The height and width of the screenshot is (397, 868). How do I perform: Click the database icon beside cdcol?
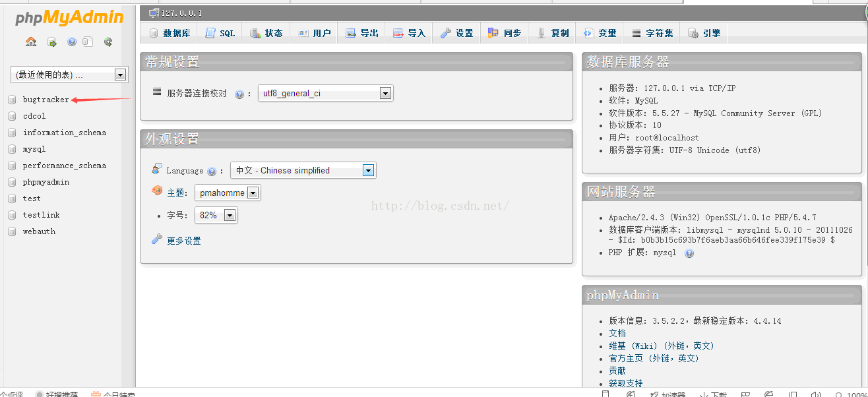pyautogui.click(x=12, y=116)
